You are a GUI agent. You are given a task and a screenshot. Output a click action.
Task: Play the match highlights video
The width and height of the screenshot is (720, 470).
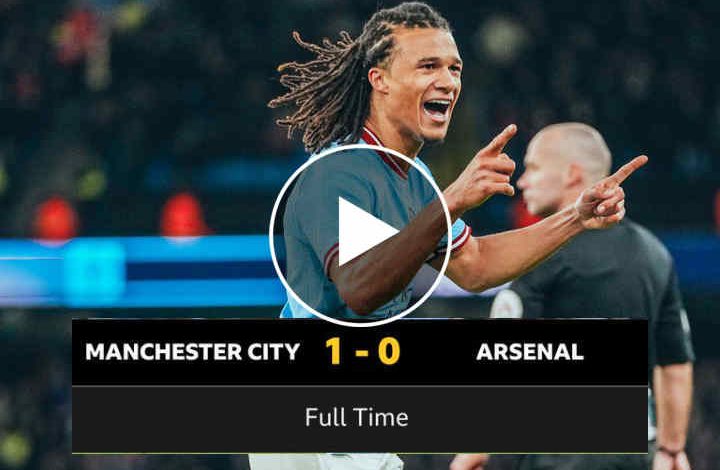point(360,235)
